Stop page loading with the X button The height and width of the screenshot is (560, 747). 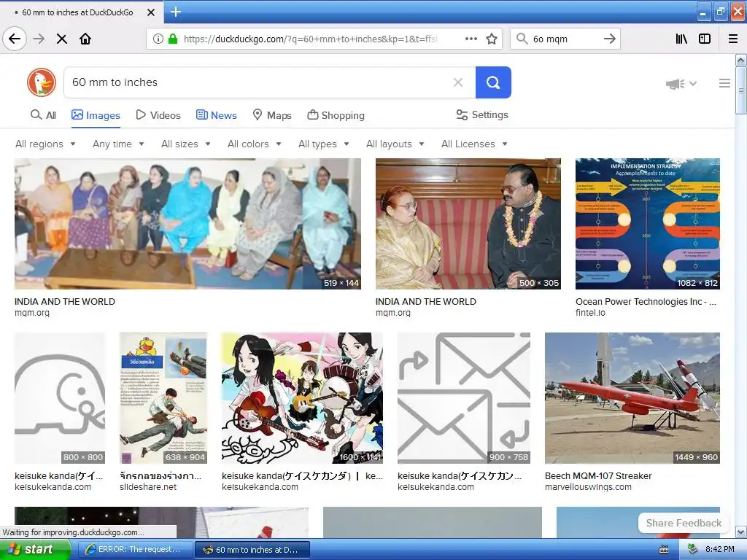pyautogui.click(x=62, y=39)
